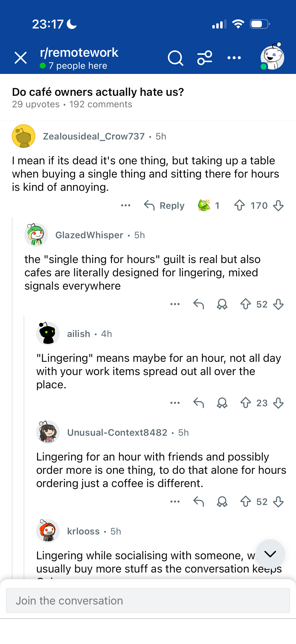Open the search within r/remotework
This screenshot has height=644, width=296.
pyautogui.click(x=175, y=57)
